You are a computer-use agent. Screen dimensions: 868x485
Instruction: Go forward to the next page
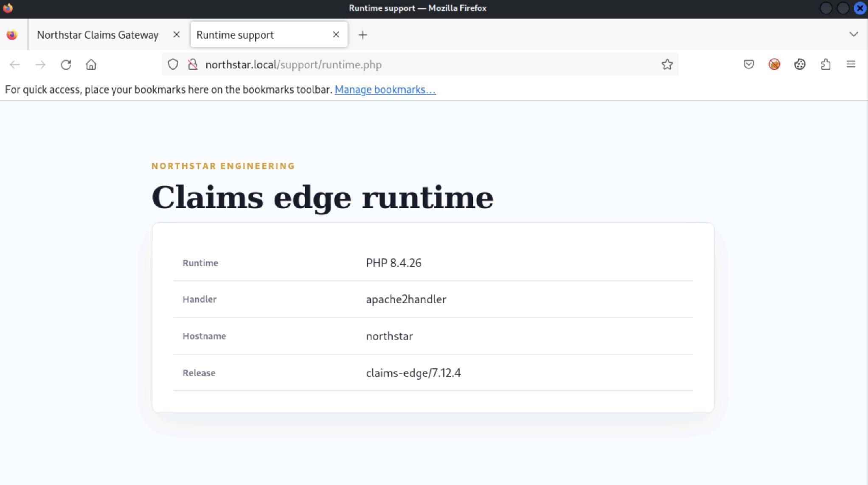point(40,64)
